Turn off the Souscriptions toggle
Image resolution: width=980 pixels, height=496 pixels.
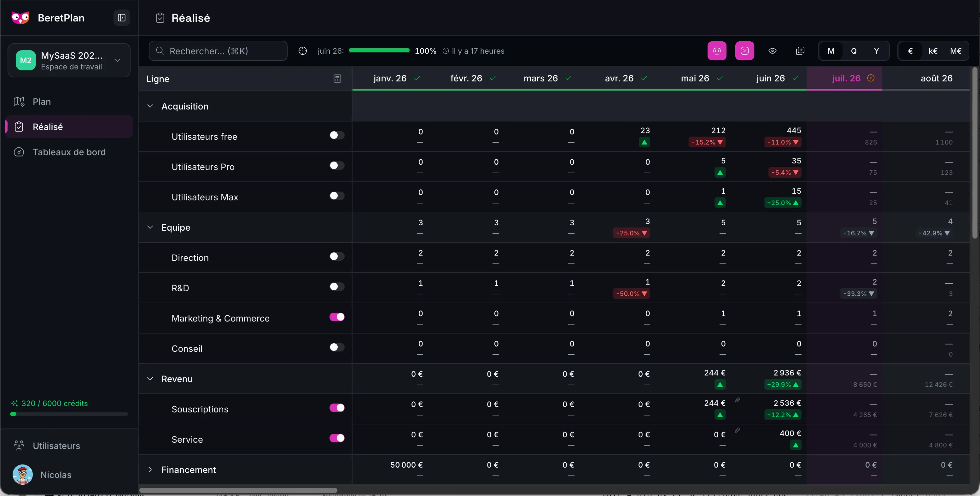pos(337,408)
